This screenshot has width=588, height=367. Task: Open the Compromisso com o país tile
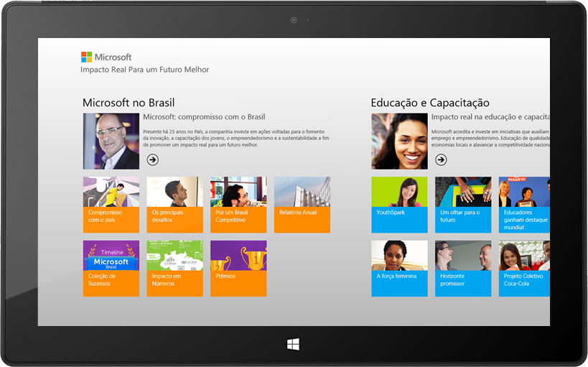click(111, 205)
